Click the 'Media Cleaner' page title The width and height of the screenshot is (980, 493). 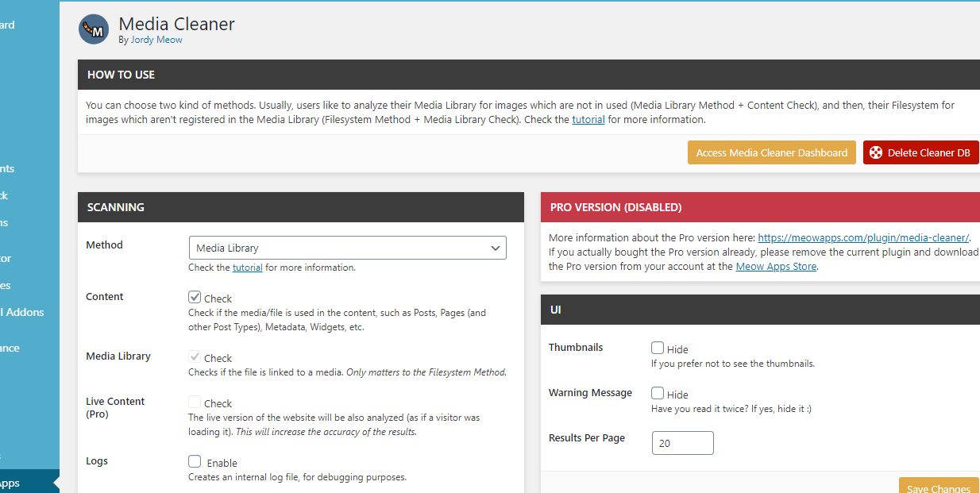(x=176, y=24)
